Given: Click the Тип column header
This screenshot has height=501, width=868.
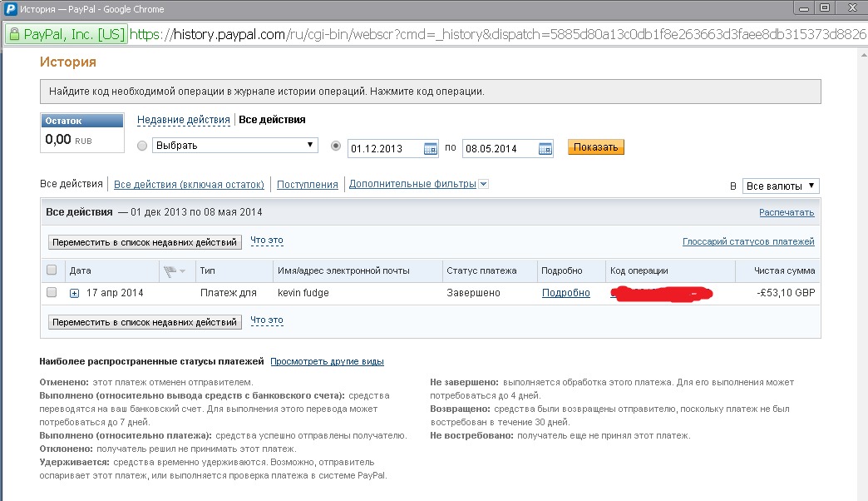Looking at the screenshot, I should (x=208, y=270).
